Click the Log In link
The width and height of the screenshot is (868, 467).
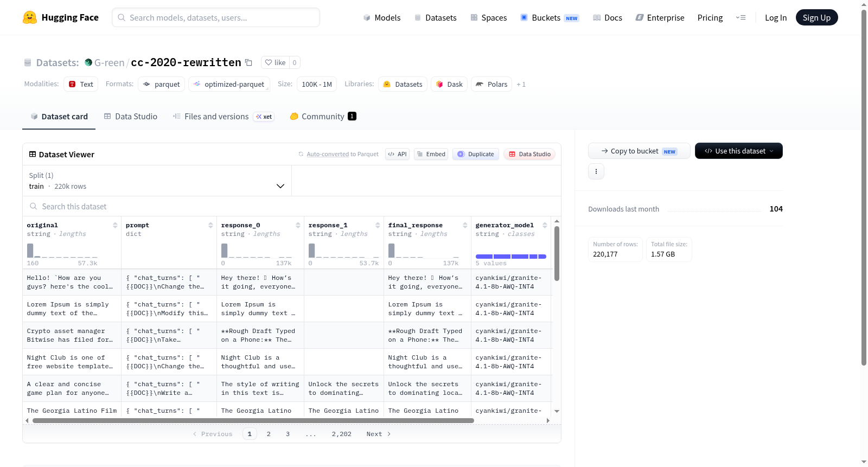[776, 17]
